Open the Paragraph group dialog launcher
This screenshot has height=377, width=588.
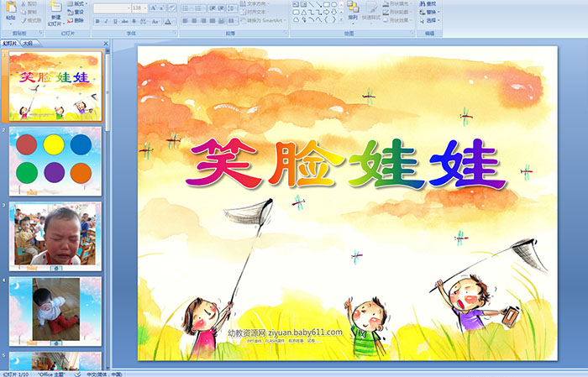tap(286, 33)
